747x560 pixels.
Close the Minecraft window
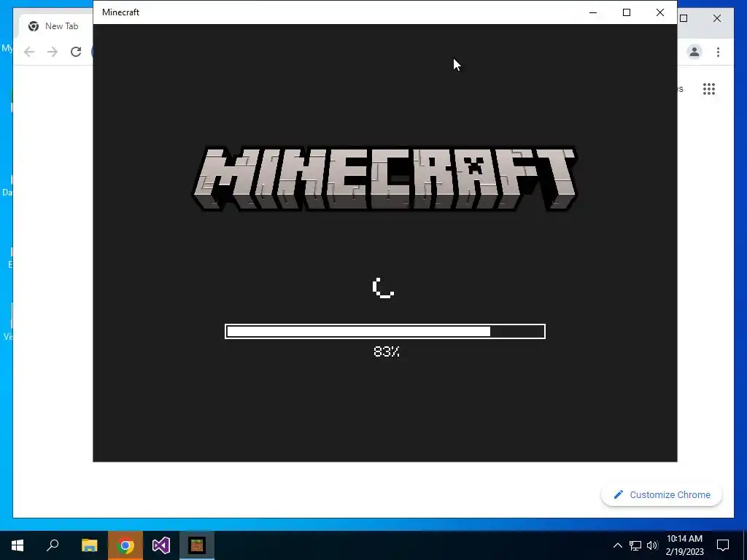pos(659,12)
